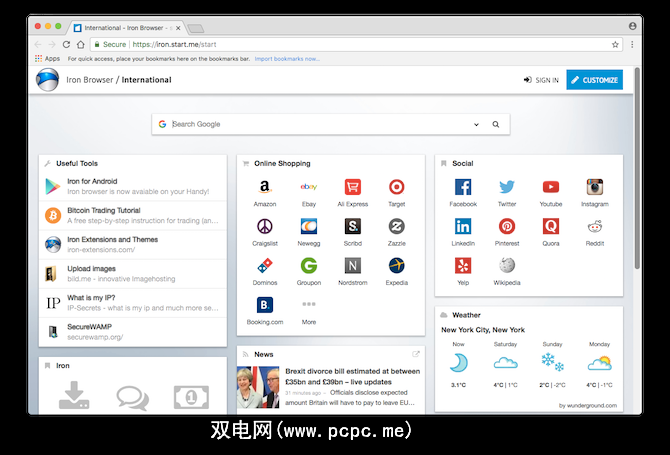Open the Groupon icon

click(309, 265)
